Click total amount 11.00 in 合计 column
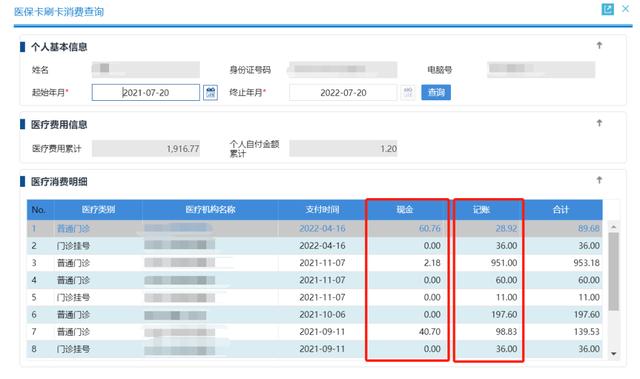 click(x=589, y=297)
